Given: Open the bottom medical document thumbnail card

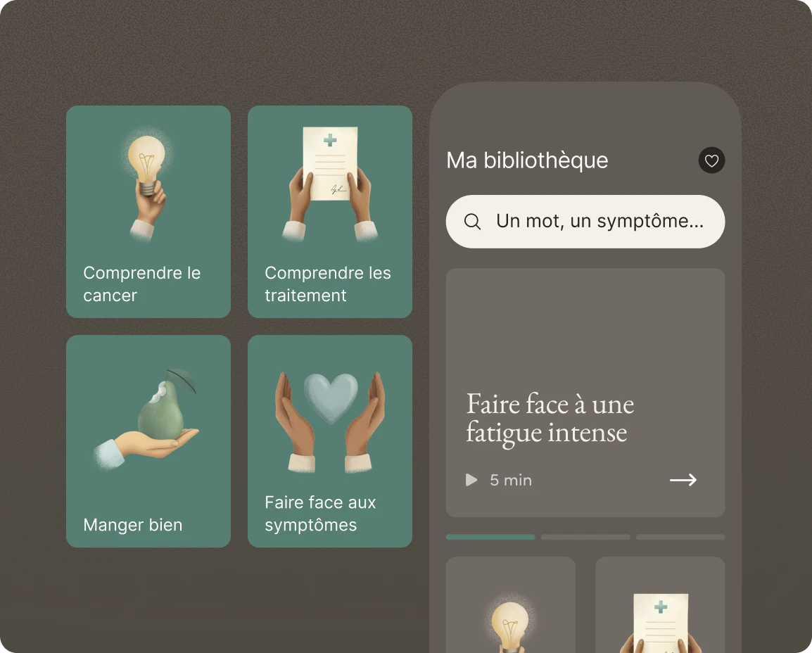Looking at the screenshot, I should [660, 605].
